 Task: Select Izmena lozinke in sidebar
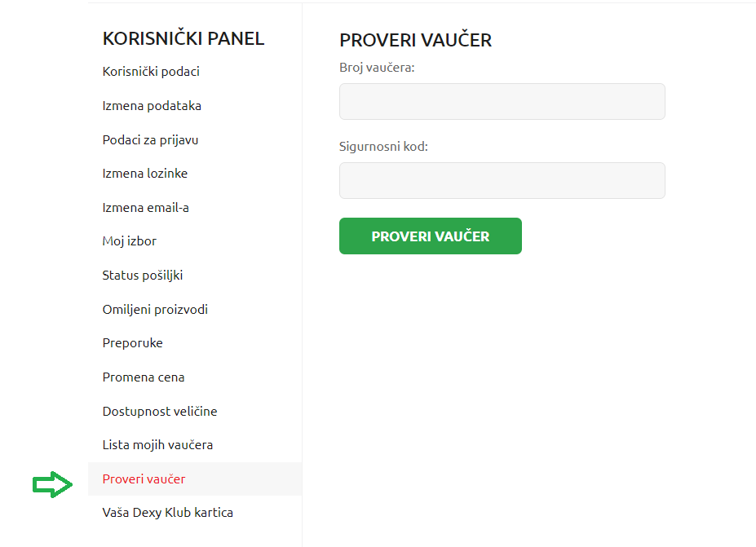click(145, 174)
